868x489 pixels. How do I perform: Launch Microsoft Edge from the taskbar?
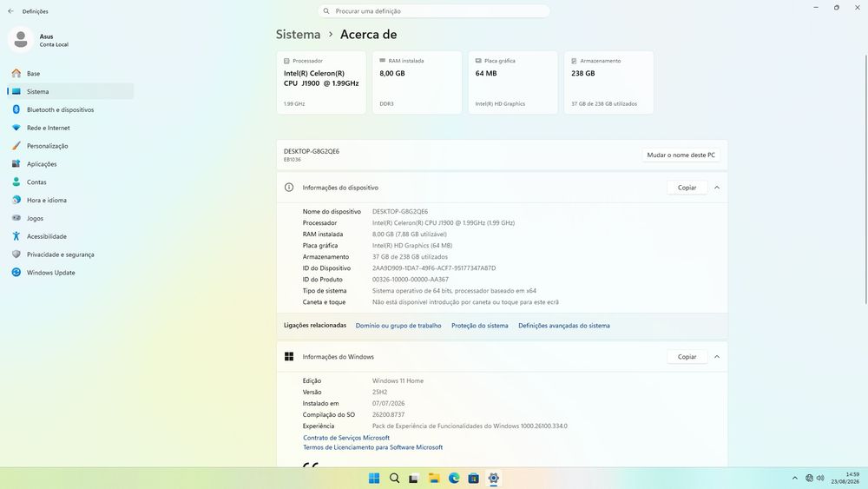pyautogui.click(x=454, y=478)
